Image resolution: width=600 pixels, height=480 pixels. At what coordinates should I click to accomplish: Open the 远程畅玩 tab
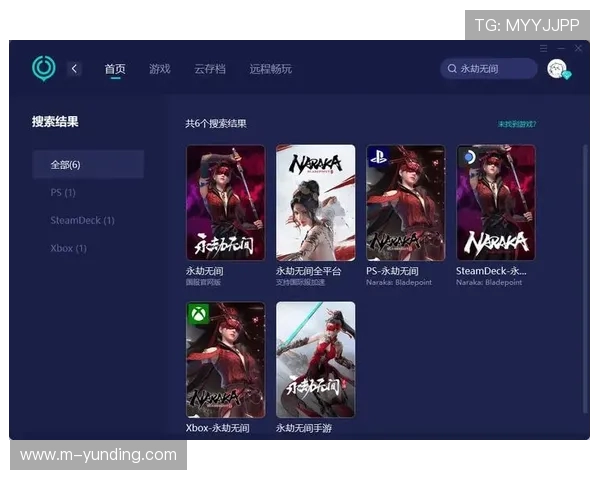tap(270, 69)
